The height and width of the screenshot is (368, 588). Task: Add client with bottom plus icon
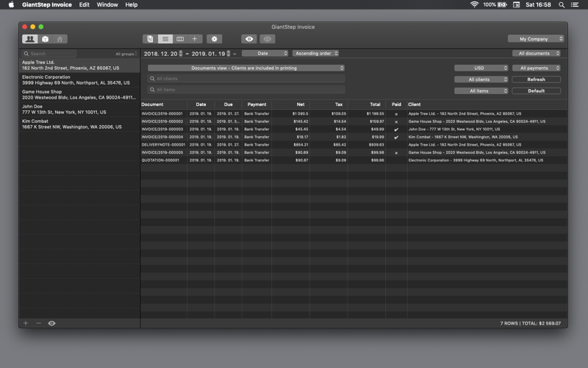(x=26, y=323)
